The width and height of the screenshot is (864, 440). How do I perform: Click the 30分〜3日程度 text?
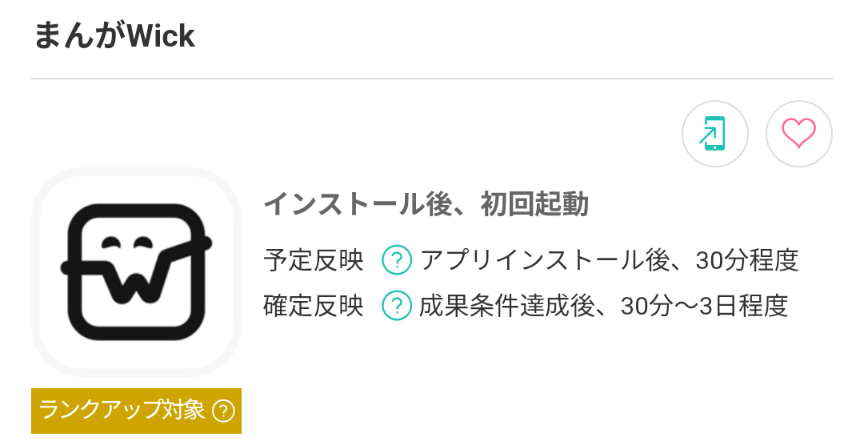point(704,306)
